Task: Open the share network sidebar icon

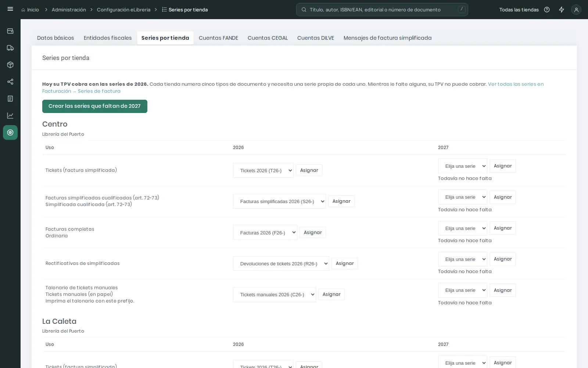Action: pyautogui.click(x=10, y=82)
